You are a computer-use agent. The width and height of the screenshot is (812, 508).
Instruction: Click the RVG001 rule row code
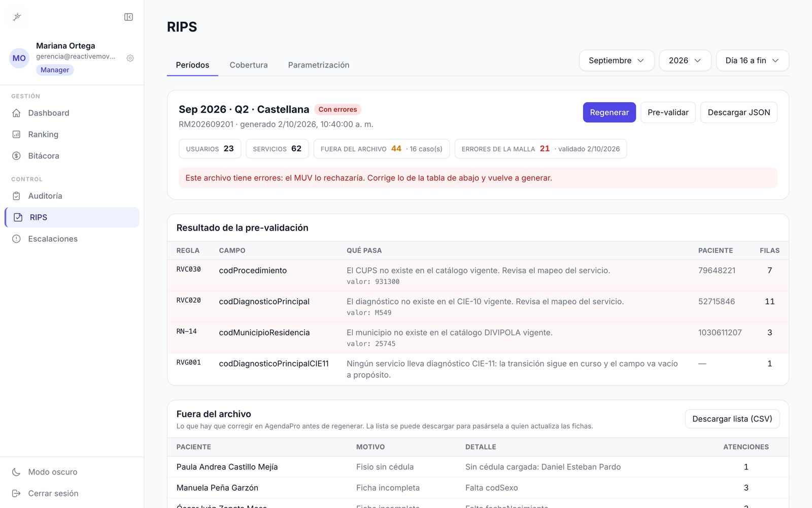pyautogui.click(x=189, y=362)
